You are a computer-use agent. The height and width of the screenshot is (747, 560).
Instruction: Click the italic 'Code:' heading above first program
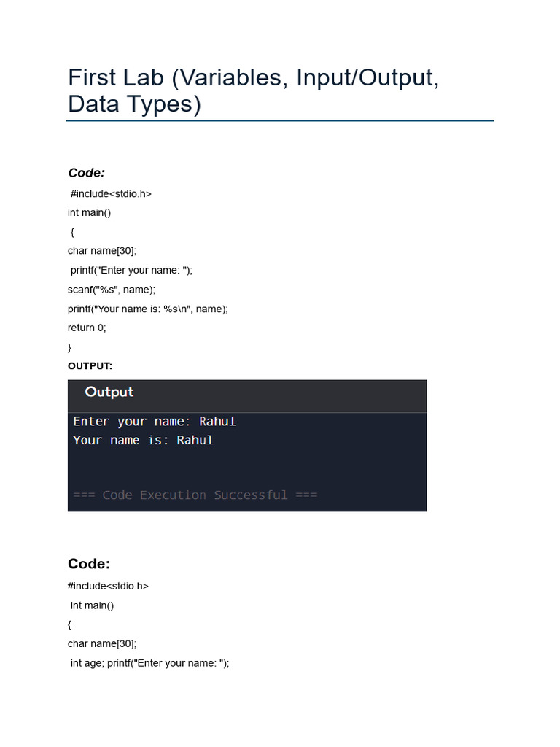(x=87, y=173)
